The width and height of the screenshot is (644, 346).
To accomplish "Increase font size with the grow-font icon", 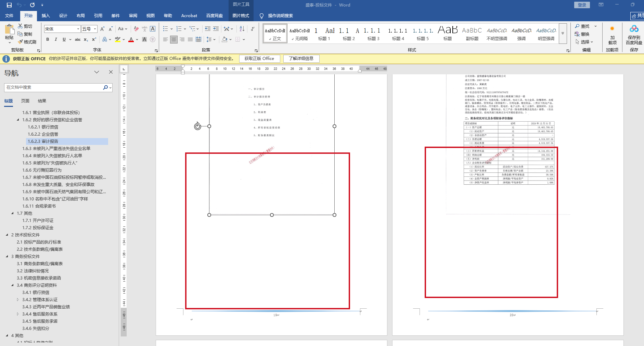I will [102, 29].
